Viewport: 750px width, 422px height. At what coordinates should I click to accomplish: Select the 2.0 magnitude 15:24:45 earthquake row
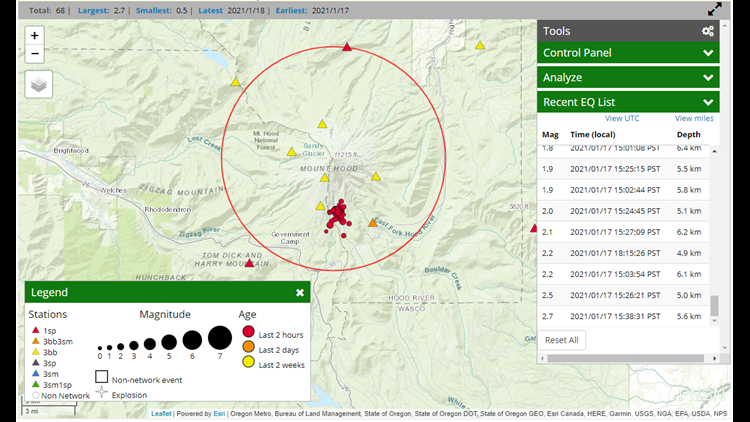[x=623, y=211]
